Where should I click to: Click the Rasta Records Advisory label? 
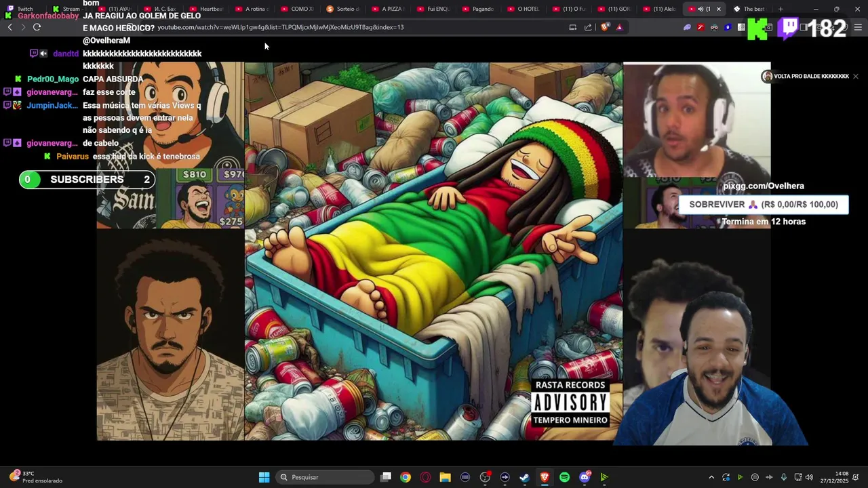[x=570, y=403]
